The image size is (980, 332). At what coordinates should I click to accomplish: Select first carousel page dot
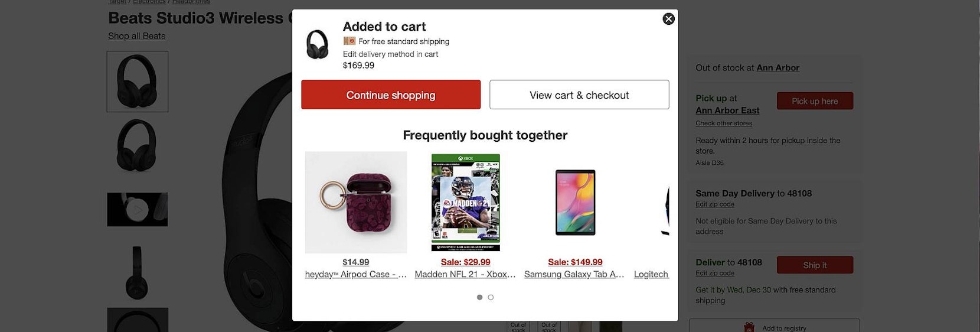point(479,297)
